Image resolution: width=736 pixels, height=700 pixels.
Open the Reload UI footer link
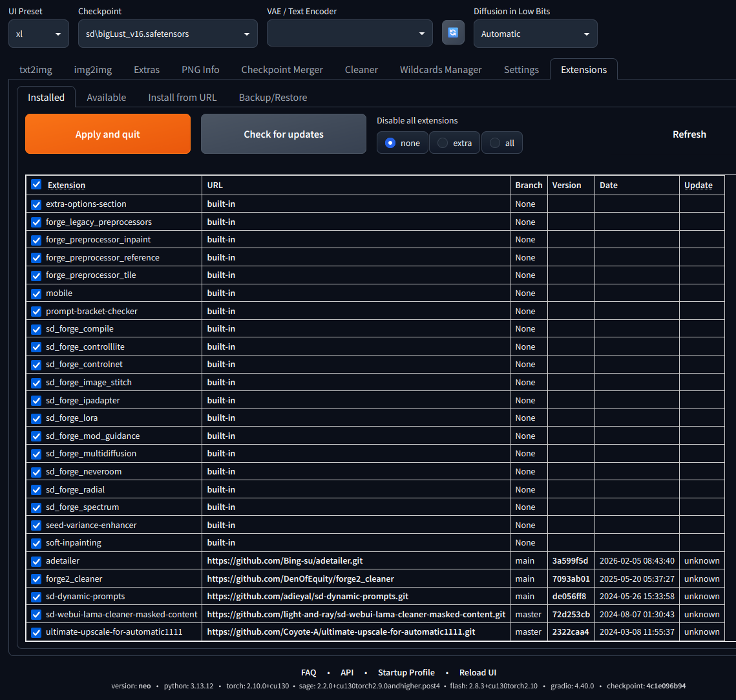(x=478, y=672)
